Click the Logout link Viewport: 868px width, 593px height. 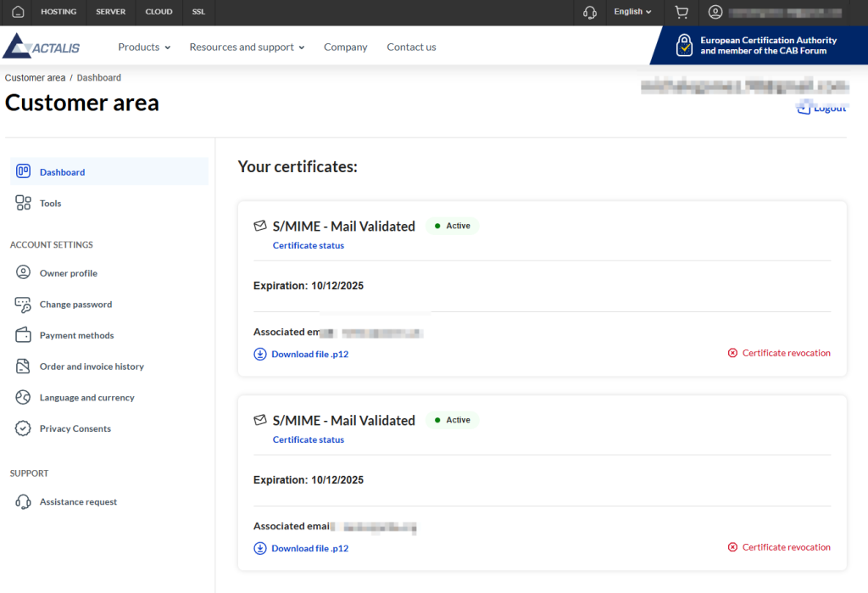point(828,109)
